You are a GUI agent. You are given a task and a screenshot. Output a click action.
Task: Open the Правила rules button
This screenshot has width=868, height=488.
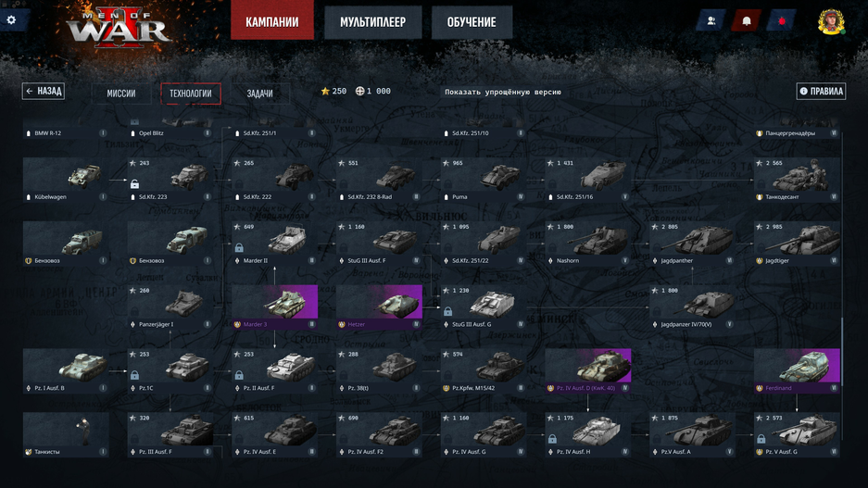tap(821, 92)
